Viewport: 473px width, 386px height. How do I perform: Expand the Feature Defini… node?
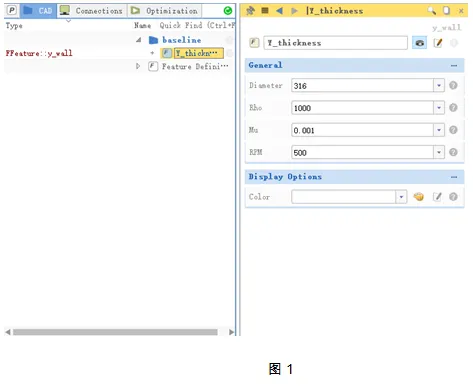pyautogui.click(x=138, y=66)
